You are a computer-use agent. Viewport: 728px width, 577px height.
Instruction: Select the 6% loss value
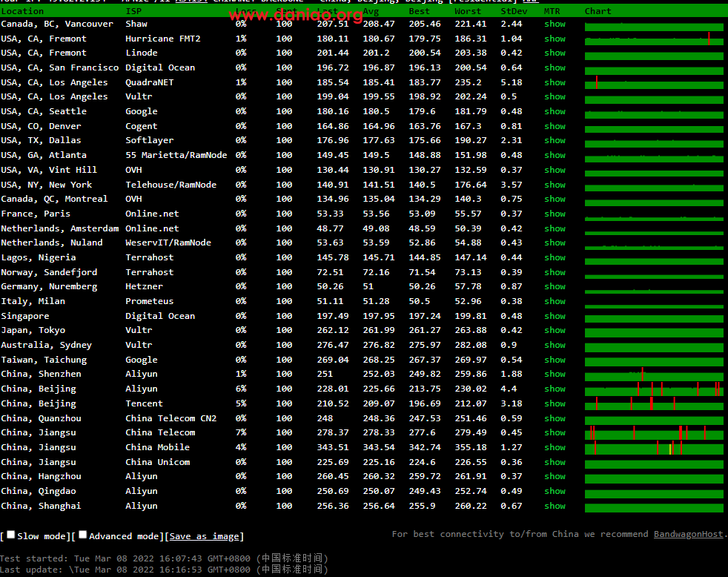pyautogui.click(x=241, y=389)
